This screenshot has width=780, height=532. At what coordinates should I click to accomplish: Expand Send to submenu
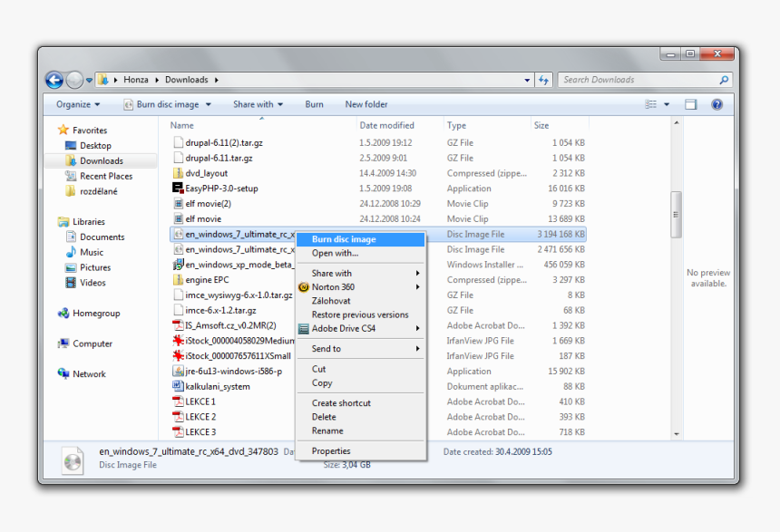(361, 349)
